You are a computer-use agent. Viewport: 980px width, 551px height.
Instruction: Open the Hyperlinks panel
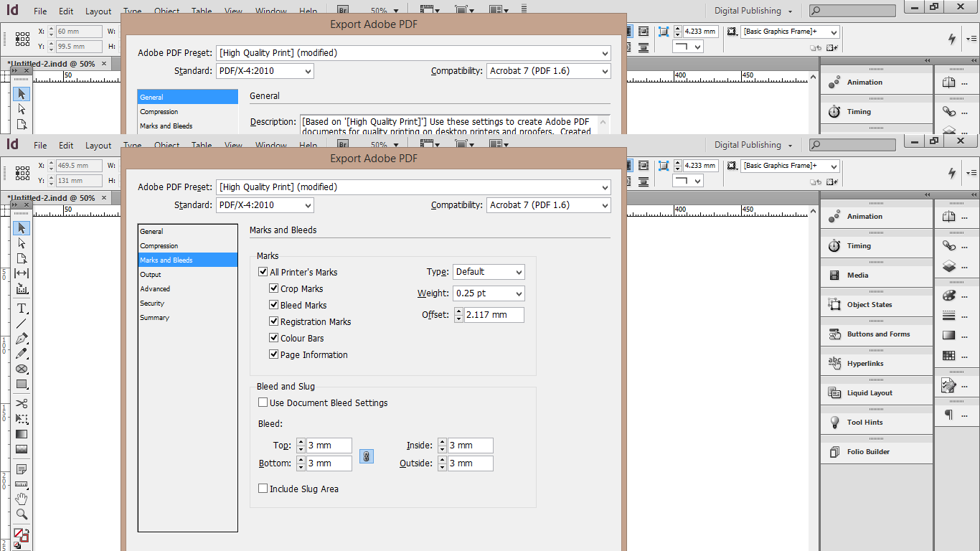[877, 364]
